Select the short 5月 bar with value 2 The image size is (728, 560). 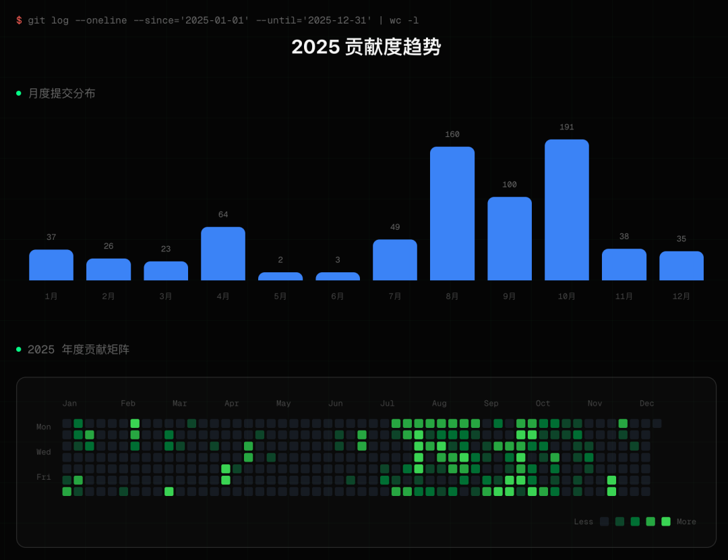point(280,276)
